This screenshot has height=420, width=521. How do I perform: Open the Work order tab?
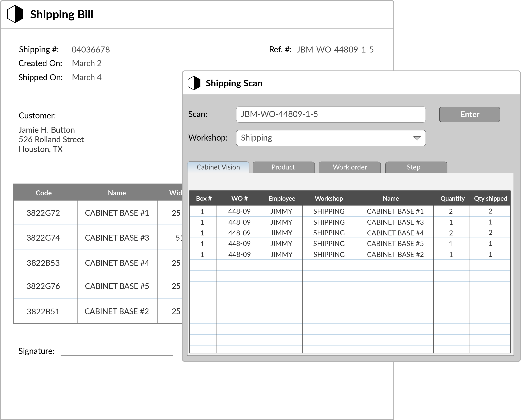coord(350,167)
